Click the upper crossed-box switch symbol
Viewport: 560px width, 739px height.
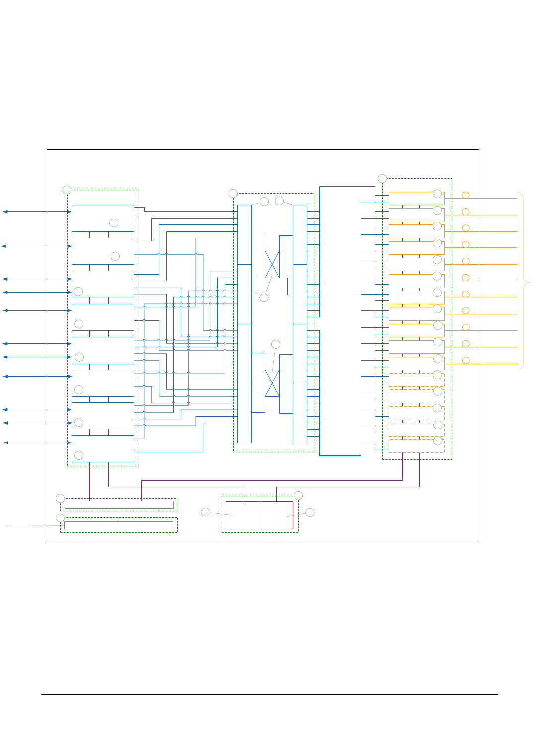coord(272,264)
